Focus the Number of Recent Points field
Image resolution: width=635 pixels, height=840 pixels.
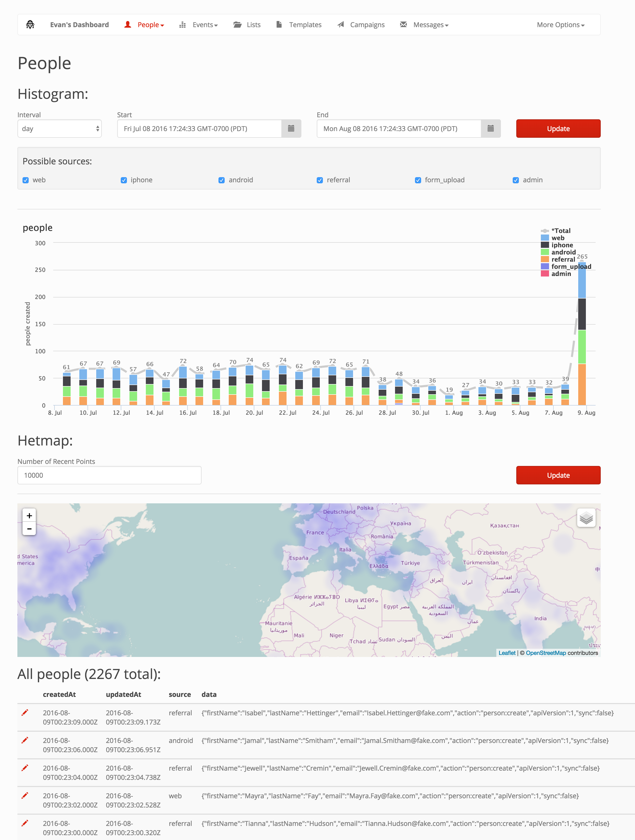click(109, 475)
